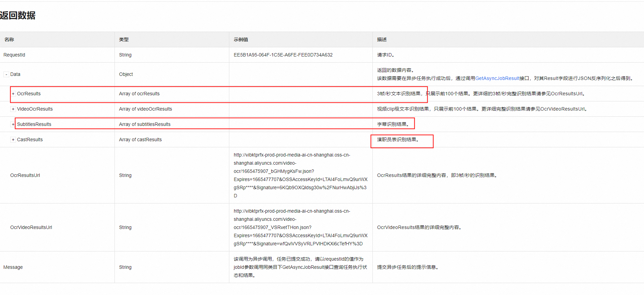Screen dimensions: 644x295
Task: Click the 示例值 column header
Action: coord(241,39)
